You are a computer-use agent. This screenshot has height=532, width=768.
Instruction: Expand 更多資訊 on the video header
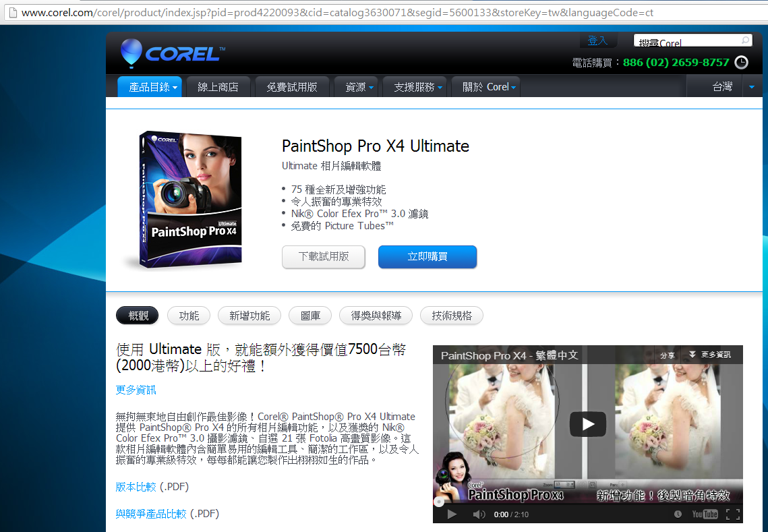click(x=710, y=355)
